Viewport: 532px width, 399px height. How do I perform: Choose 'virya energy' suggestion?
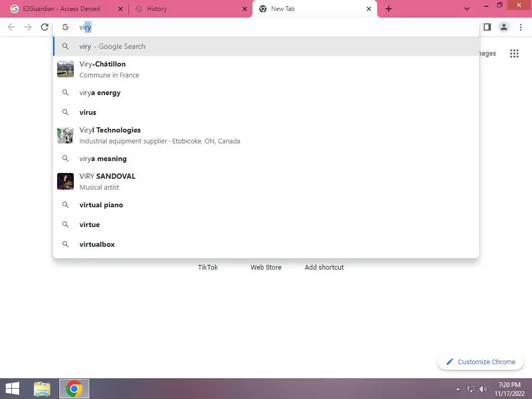point(266,92)
